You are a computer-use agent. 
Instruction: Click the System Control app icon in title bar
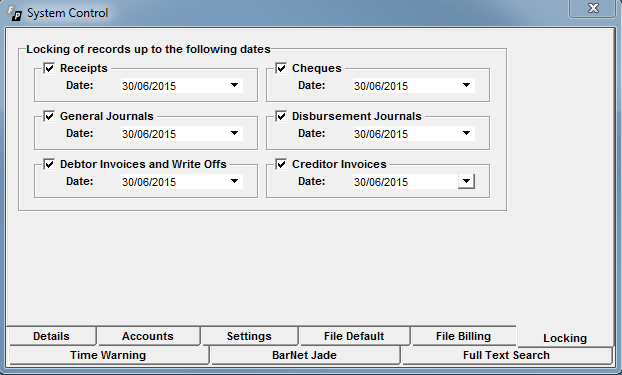(15, 13)
